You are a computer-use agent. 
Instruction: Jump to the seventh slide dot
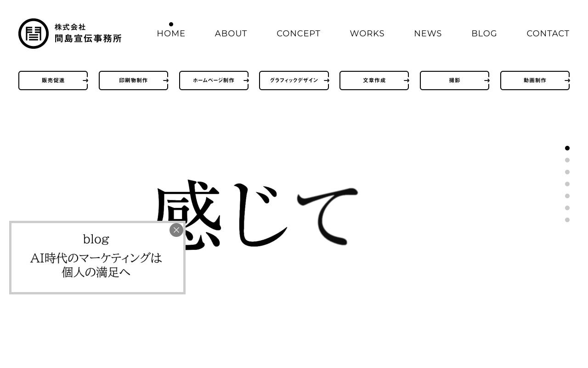tap(567, 220)
